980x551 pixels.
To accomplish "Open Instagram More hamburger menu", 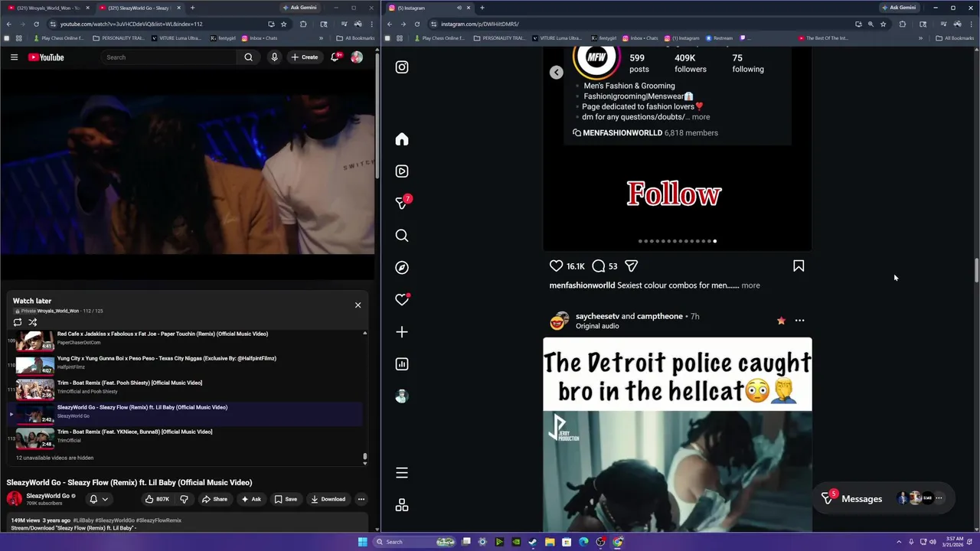I will tap(402, 473).
